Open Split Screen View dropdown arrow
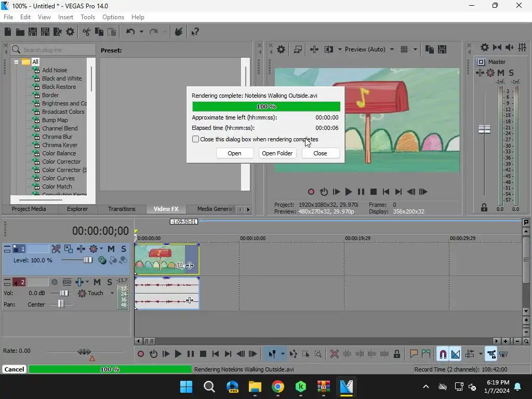 coord(340,49)
